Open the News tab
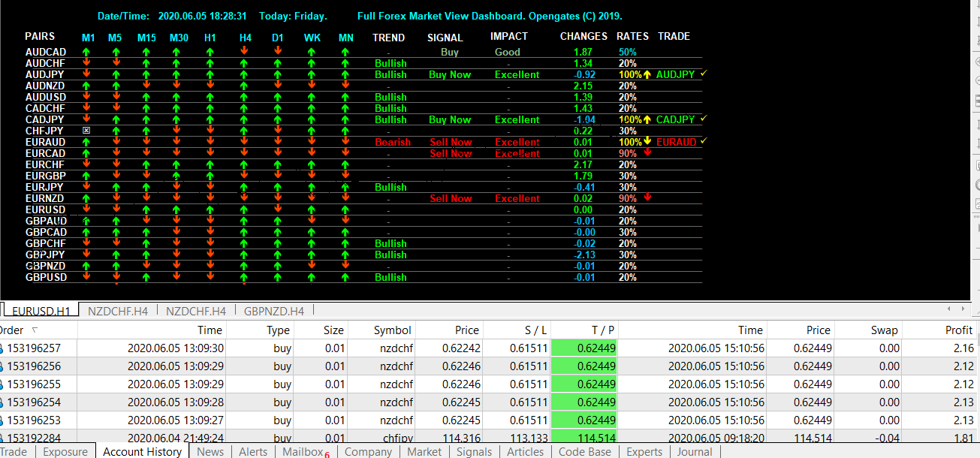This screenshot has height=458, width=980. (x=210, y=451)
